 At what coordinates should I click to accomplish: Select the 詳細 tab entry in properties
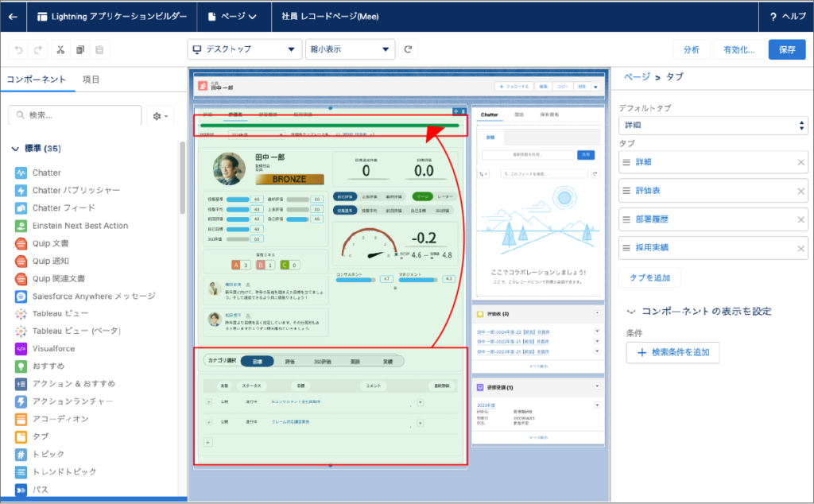(713, 162)
